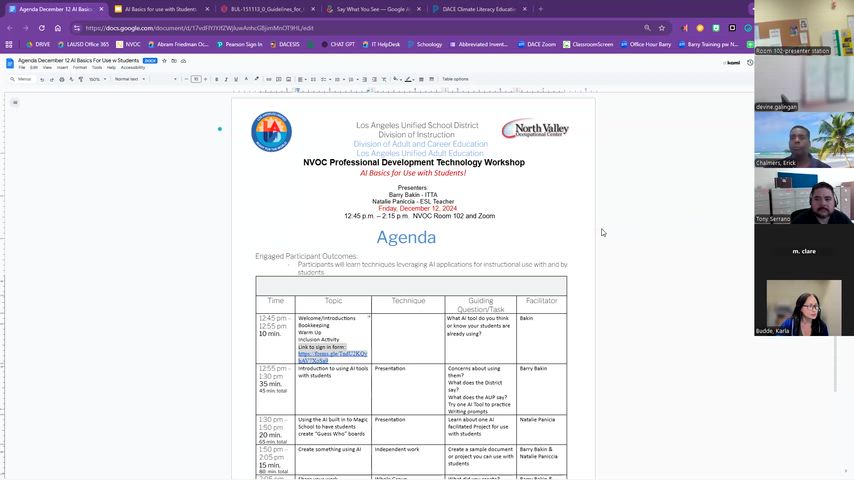
Task: Open the View menu
Action: [47, 68]
